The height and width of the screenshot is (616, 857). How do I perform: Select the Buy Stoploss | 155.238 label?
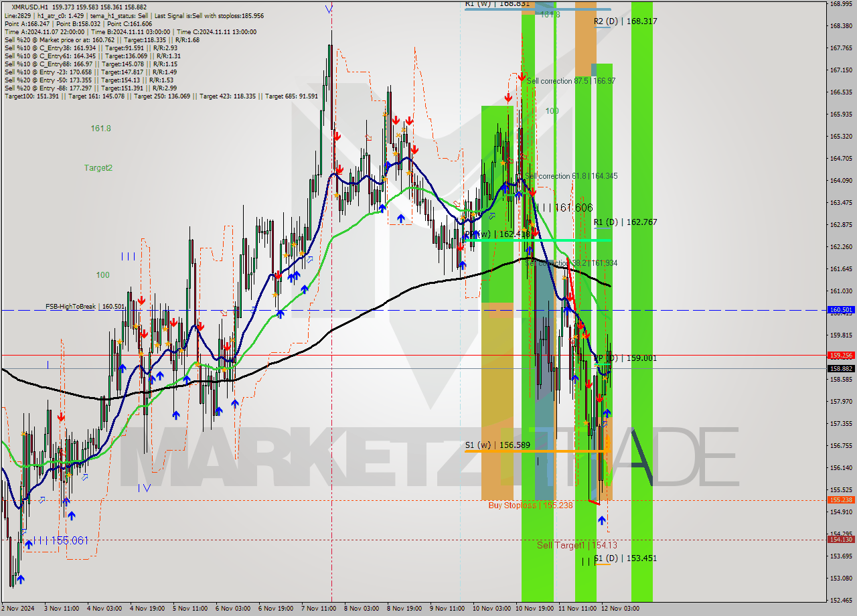(530, 506)
